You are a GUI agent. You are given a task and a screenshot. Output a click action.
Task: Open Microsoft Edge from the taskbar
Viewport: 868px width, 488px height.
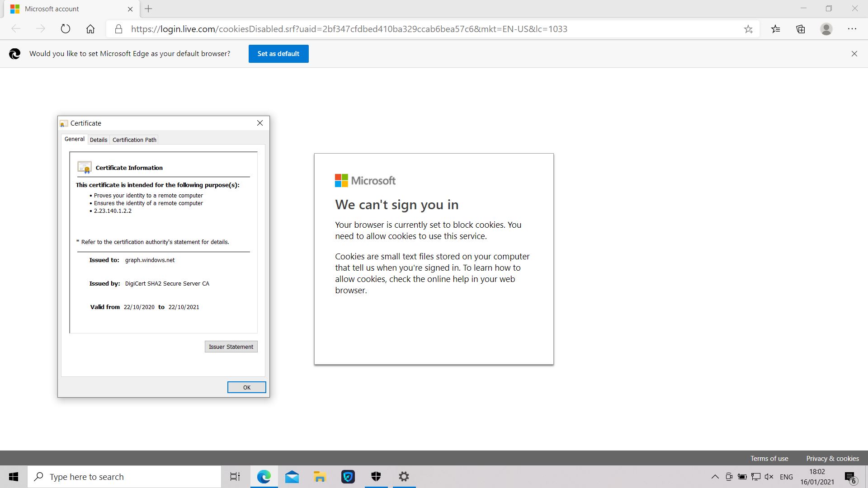coord(264,477)
